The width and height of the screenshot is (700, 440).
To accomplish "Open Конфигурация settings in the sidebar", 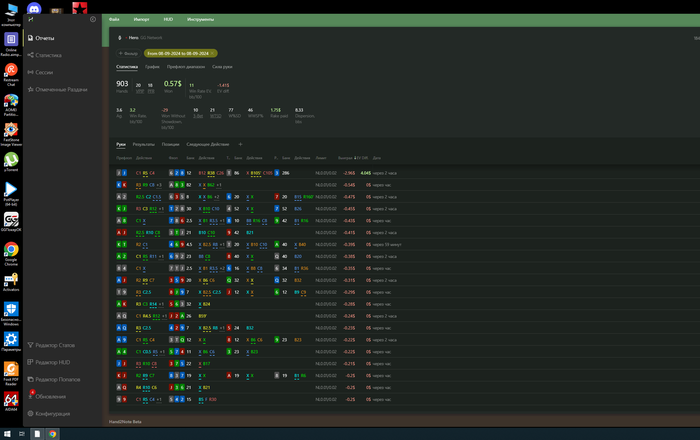I will (52, 413).
